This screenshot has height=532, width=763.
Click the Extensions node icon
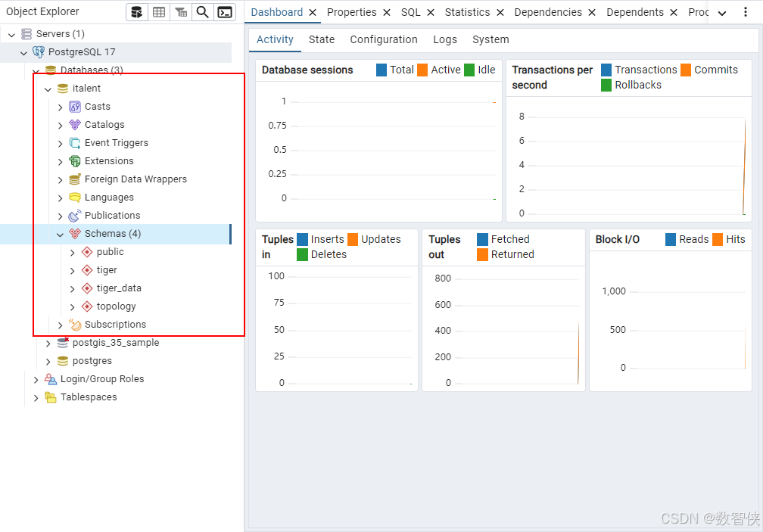coord(75,161)
